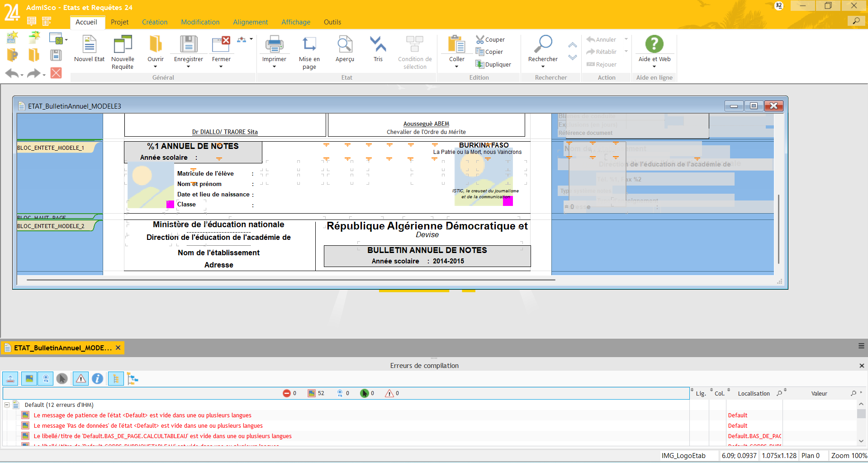Click the document's horizontal scrollbar

(x=290, y=280)
